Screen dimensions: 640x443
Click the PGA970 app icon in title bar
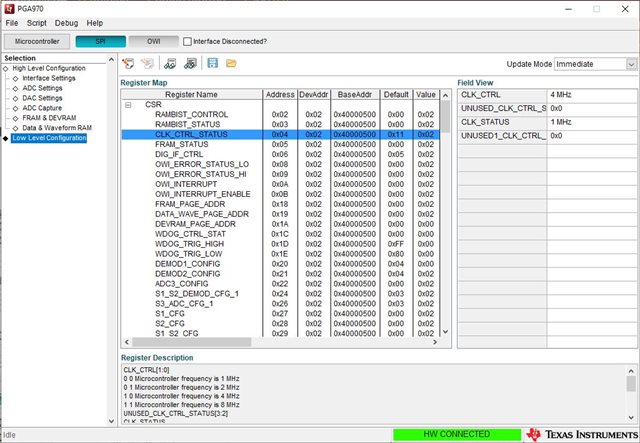tap(9, 9)
